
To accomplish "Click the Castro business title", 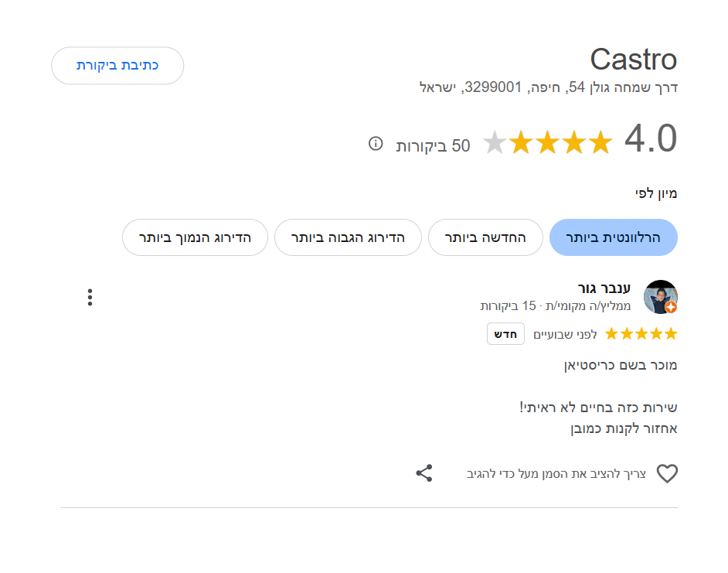I will click(633, 60).
